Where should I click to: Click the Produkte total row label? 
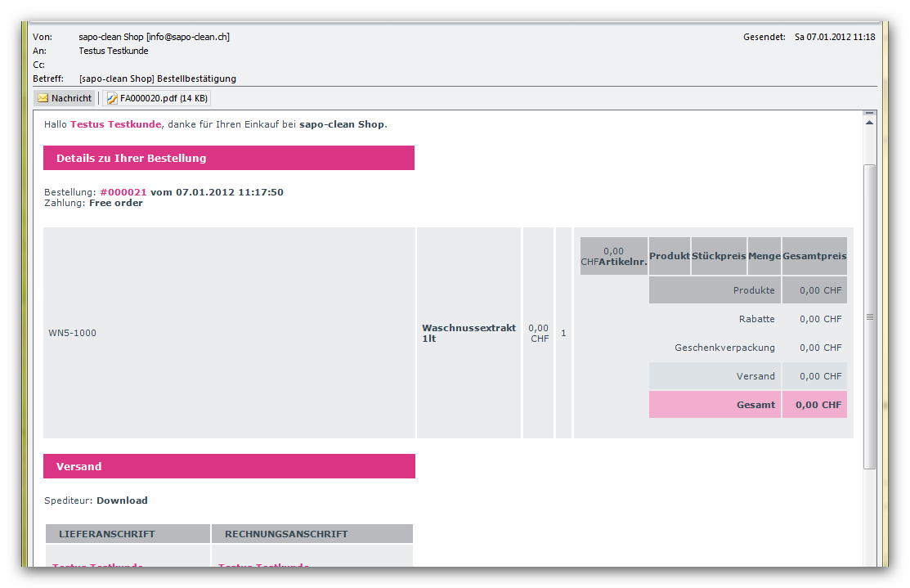(753, 290)
